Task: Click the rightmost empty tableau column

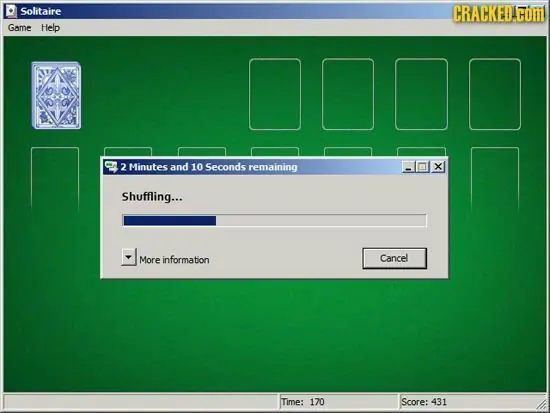Action: (495, 179)
